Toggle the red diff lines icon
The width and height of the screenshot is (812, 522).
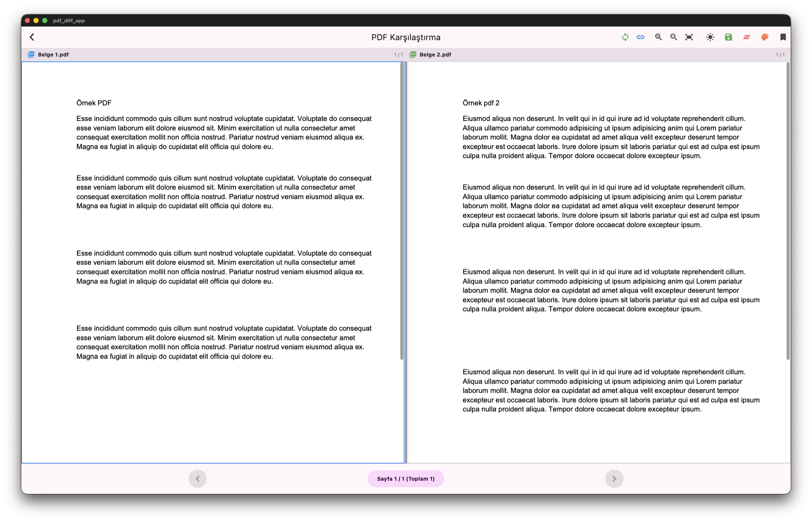pyautogui.click(x=746, y=37)
